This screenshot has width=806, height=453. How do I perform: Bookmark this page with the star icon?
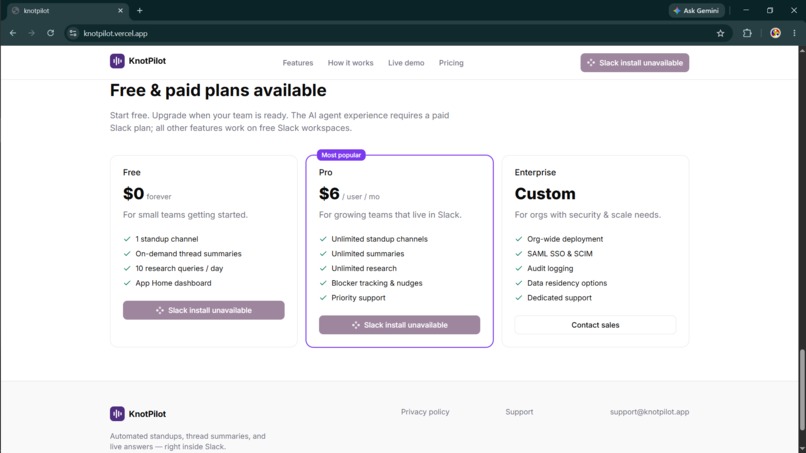pos(721,33)
